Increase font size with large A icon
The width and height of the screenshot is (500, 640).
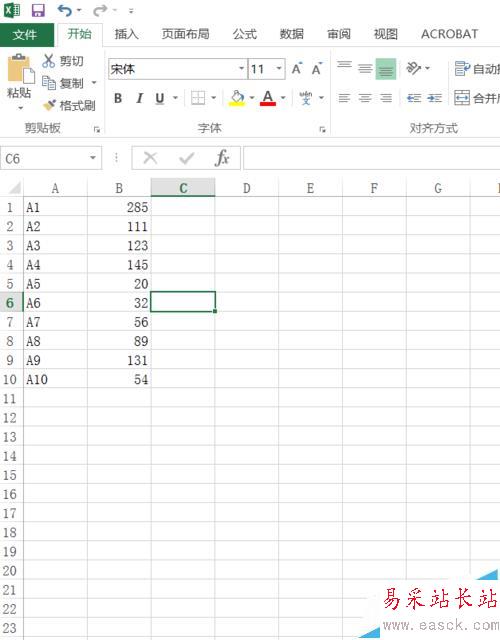click(x=297, y=69)
